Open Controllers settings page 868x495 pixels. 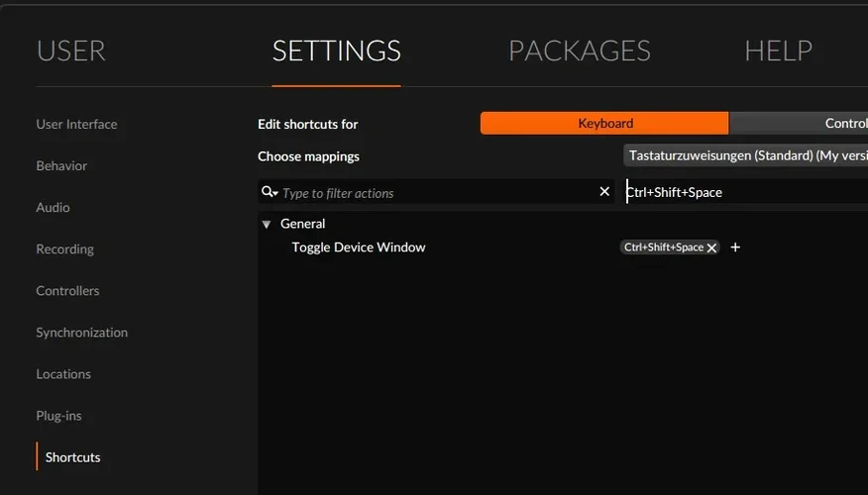pos(67,290)
